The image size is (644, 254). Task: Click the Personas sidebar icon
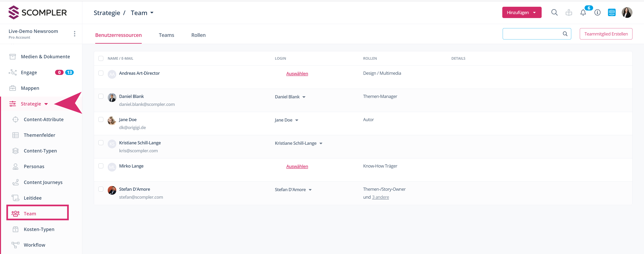point(16,166)
